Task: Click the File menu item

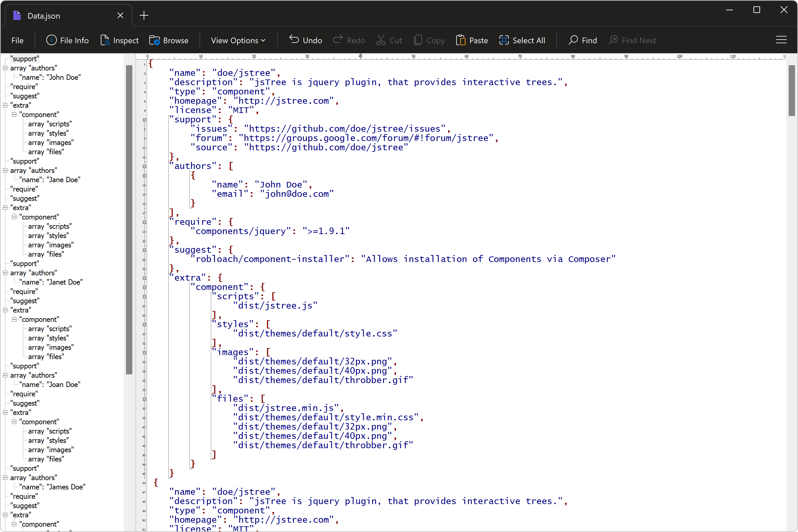Action: [x=18, y=40]
